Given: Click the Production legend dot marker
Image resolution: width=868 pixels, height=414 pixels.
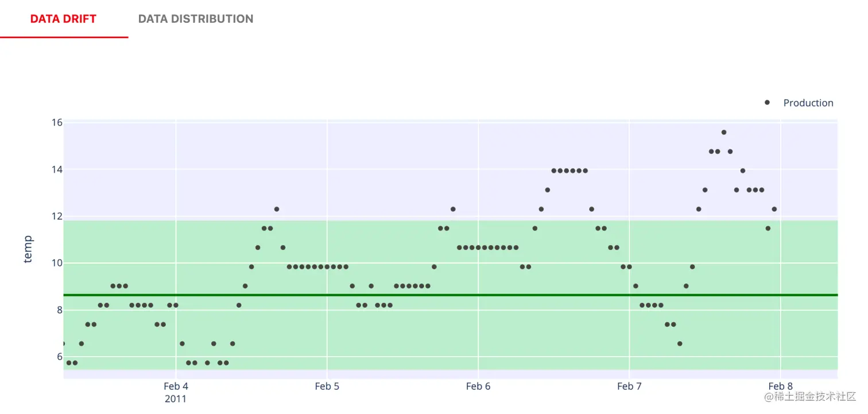Looking at the screenshot, I should 767,103.
